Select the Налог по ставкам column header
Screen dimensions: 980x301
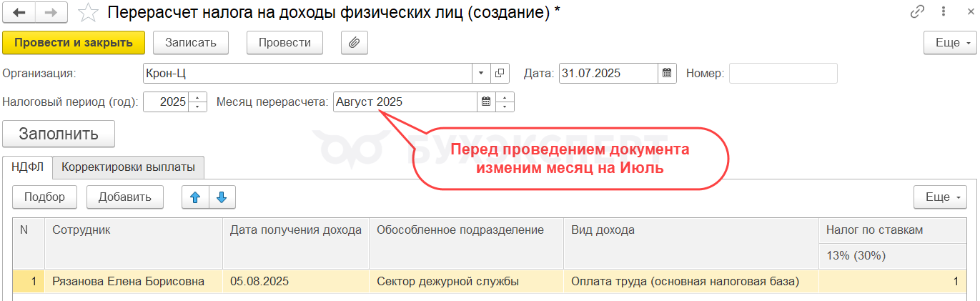892,230
